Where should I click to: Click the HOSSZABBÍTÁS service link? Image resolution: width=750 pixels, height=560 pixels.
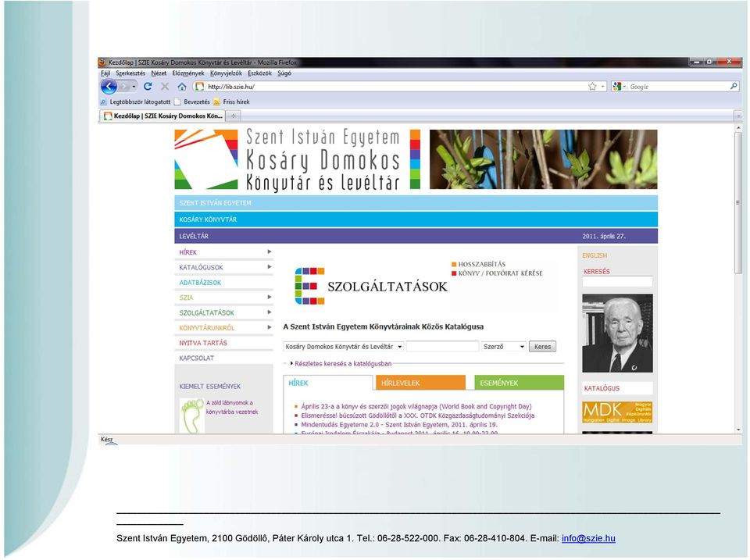tap(482, 264)
